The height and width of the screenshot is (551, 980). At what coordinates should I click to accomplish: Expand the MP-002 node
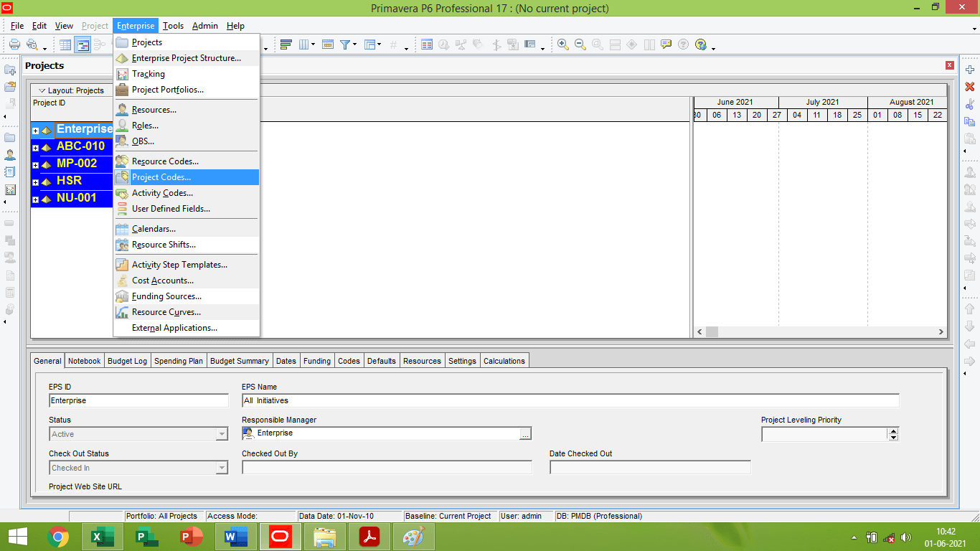point(35,165)
